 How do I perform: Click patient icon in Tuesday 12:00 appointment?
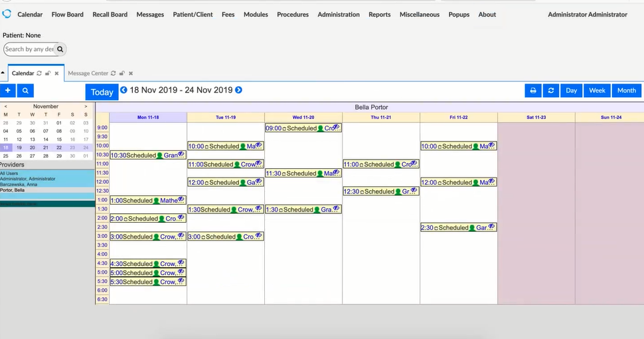[x=243, y=183]
